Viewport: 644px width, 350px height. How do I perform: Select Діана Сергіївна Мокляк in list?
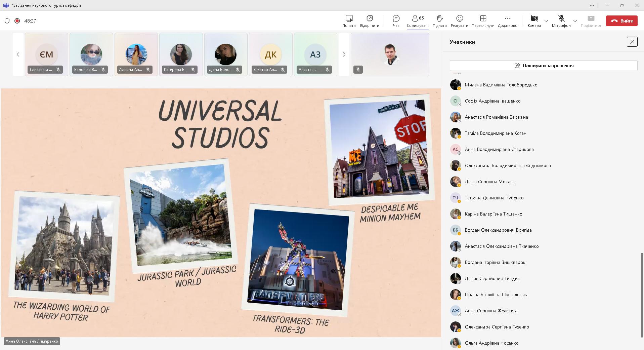(544, 182)
